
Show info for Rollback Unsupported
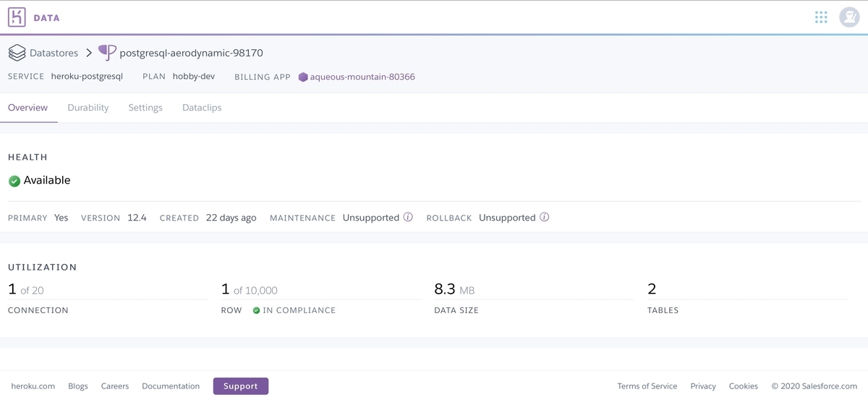pos(545,217)
